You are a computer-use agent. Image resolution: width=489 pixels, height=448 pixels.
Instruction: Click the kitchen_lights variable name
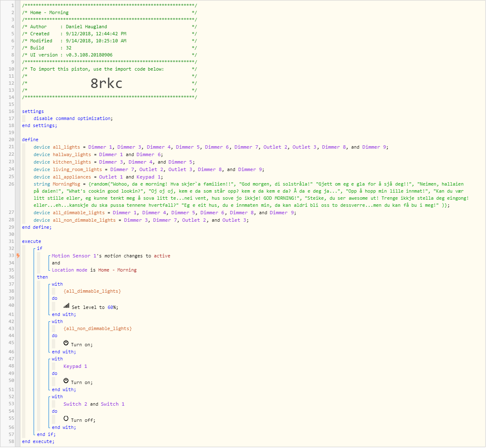(x=72, y=162)
